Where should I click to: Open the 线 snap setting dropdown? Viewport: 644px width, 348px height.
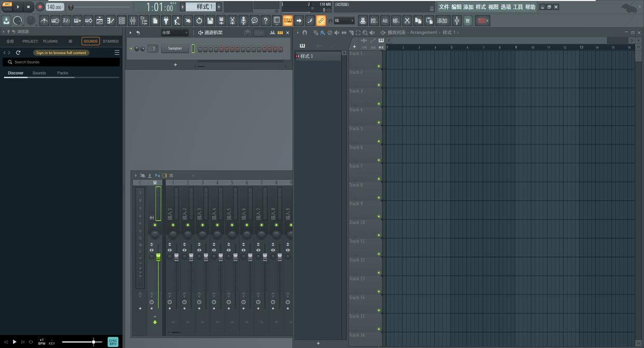(343, 21)
